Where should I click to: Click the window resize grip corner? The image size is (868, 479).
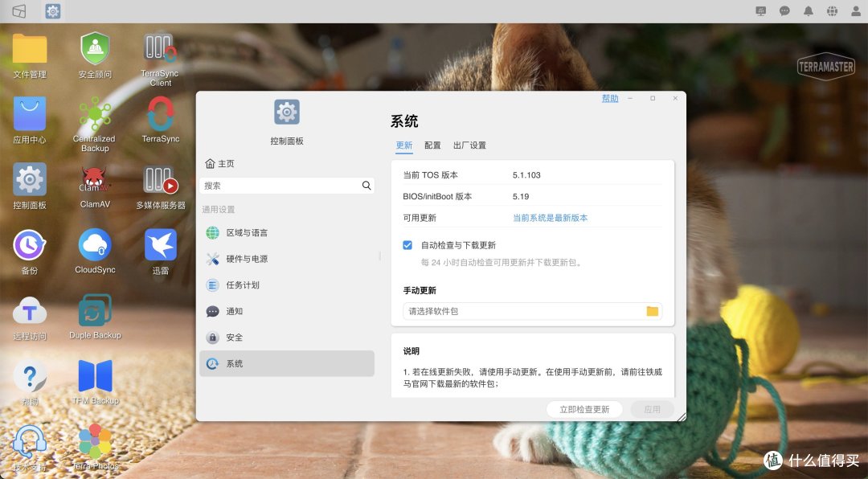tap(681, 416)
